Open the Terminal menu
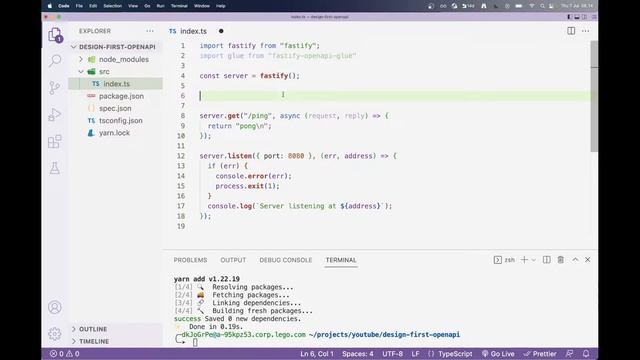 179,6
